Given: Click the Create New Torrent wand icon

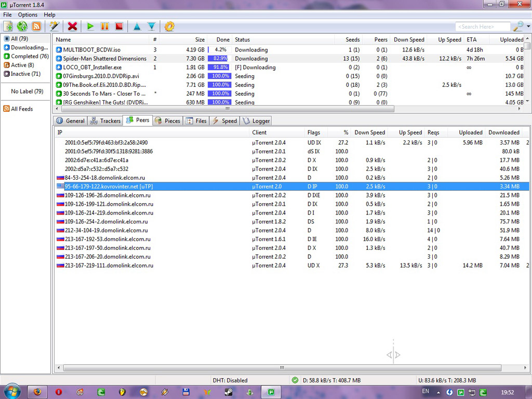Looking at the screenshot, I should point(54,26).
